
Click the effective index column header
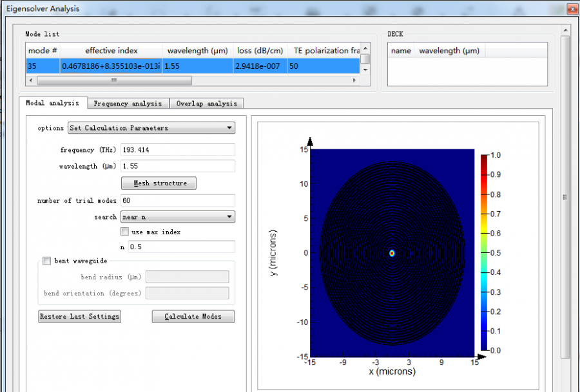click(111, 51)
